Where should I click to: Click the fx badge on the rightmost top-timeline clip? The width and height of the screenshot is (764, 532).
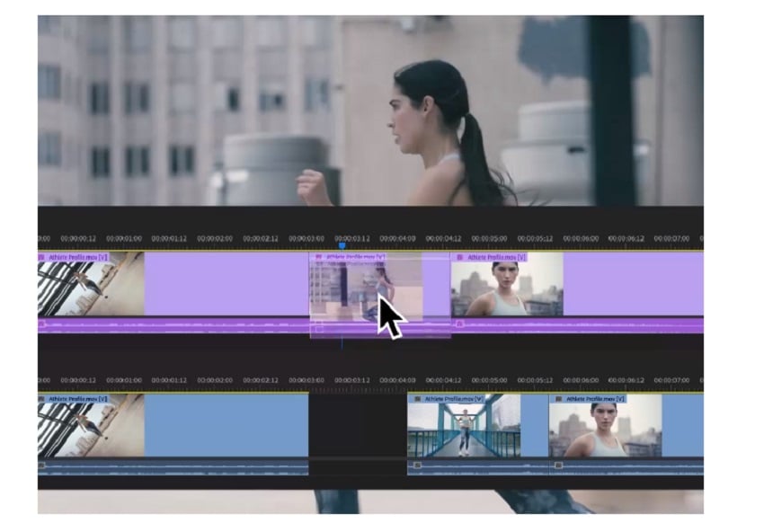click(x=459, y=258)
